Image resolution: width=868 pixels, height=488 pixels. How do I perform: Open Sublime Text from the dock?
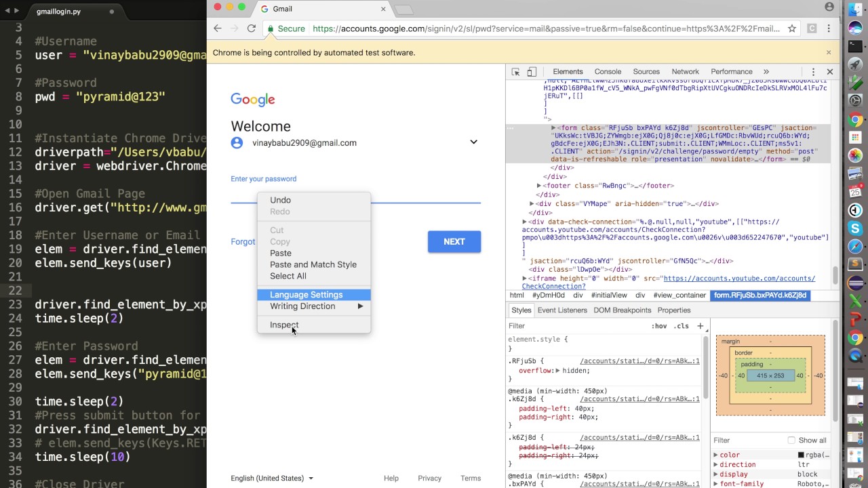coord(855,264)
